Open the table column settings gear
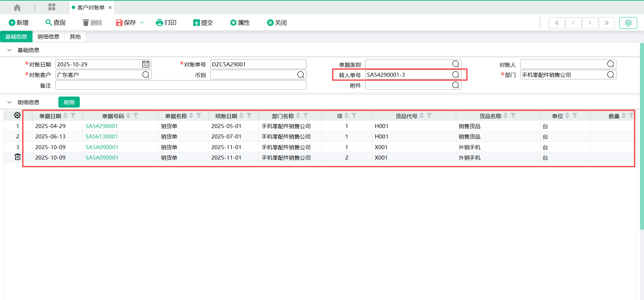 pyautogui.click(x=17, y=115)
